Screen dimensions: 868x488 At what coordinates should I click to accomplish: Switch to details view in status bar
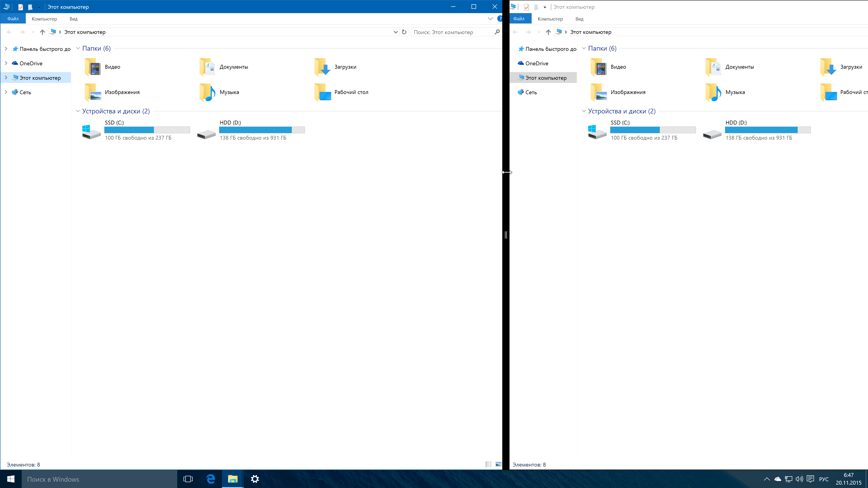[488, 465]
